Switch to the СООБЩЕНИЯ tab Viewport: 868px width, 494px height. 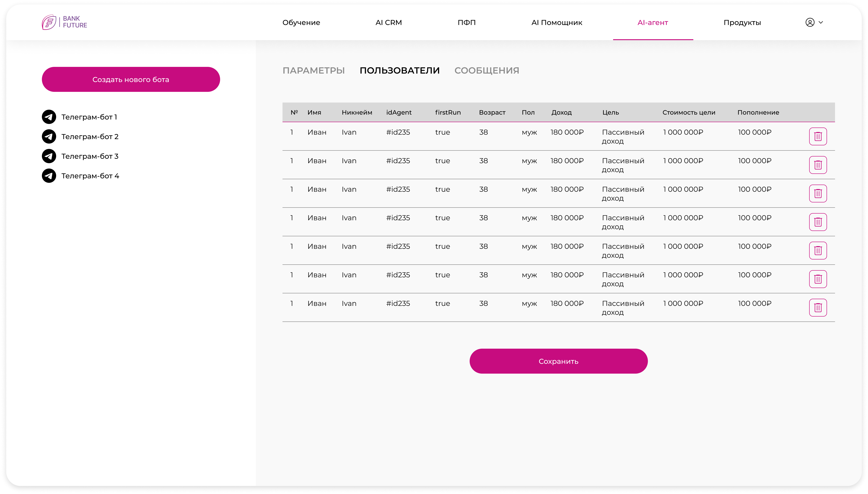487,71
